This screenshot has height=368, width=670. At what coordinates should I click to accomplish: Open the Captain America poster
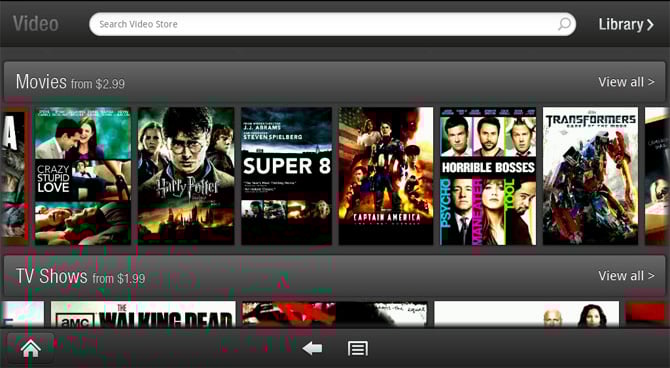tap(386, 176)
